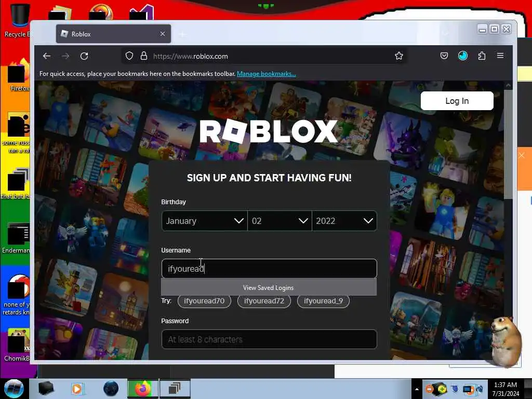Select the ChomikB desktop icon
532x399 pixels.
pos(17,344)
